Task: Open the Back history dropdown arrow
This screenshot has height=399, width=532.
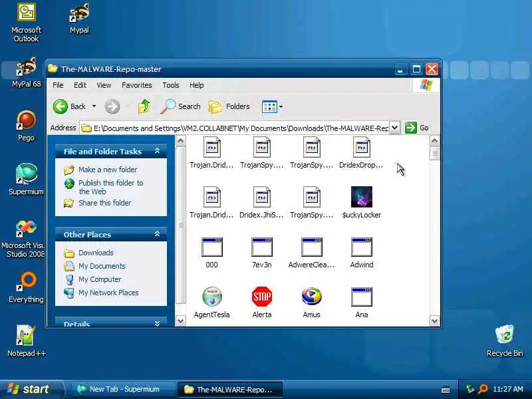Action: (94, 106)
